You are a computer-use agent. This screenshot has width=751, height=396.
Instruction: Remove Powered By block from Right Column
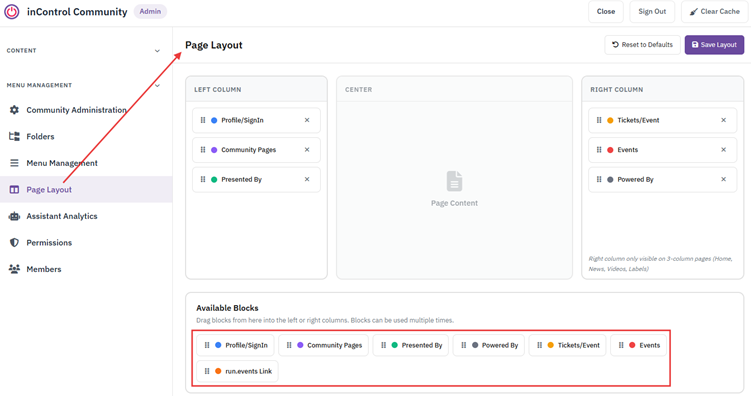(724, 180)
